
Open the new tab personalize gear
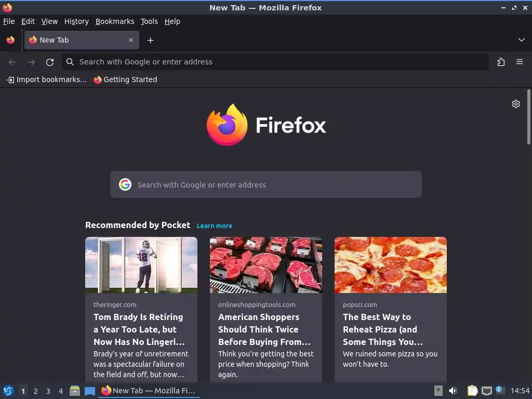pos(516,104)
